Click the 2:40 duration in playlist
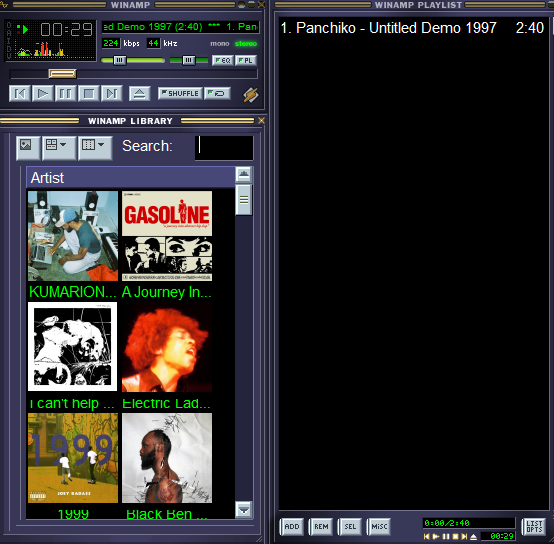The image size is (554, 544). pos(530,28)
